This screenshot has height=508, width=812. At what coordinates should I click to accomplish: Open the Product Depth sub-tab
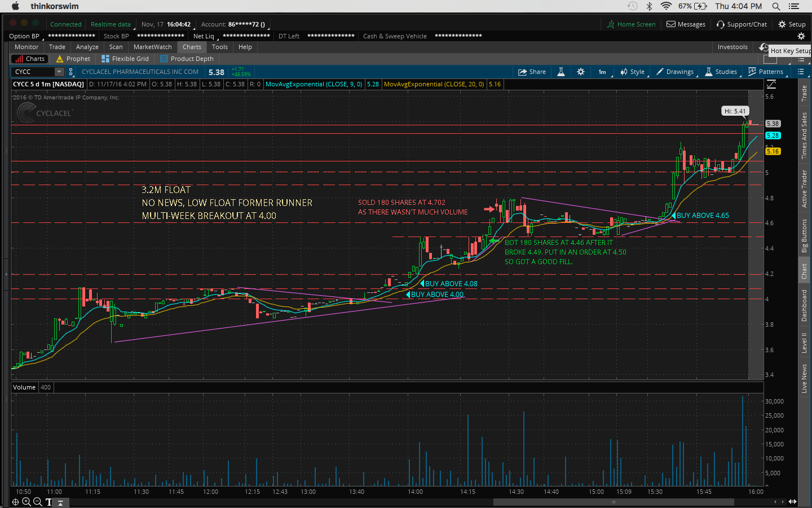click(x=187, y=59)
